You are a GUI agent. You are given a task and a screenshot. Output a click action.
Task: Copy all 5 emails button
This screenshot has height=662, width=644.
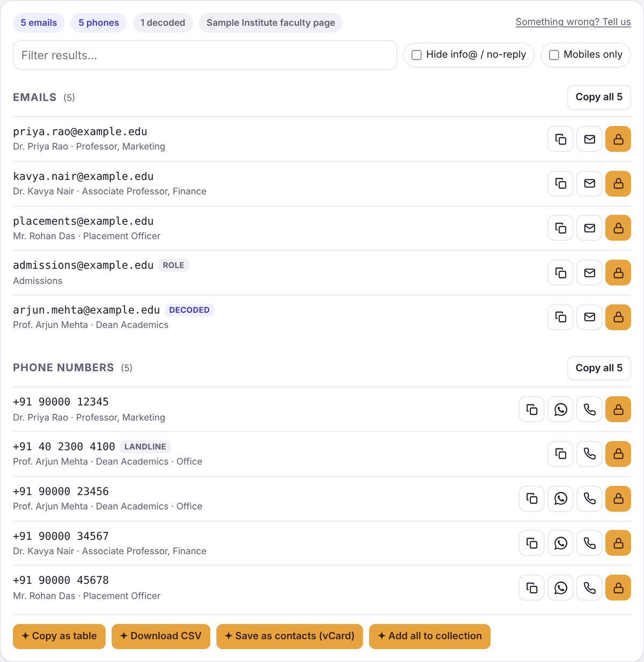(x=599, y=97)
